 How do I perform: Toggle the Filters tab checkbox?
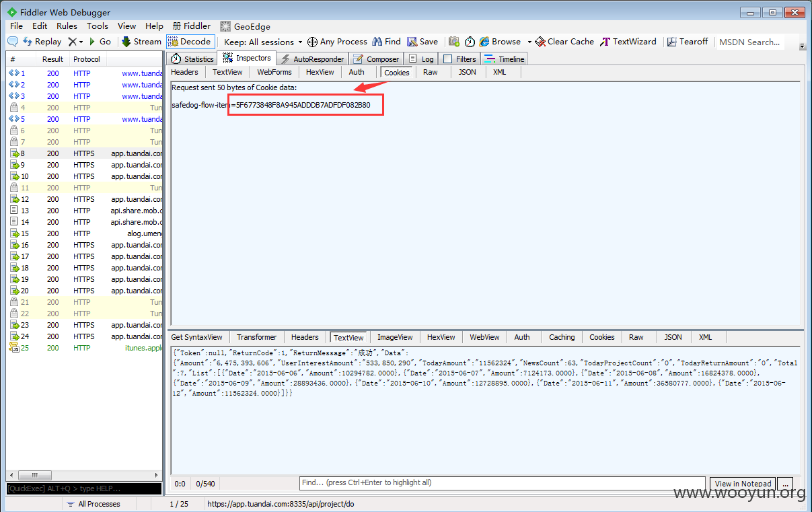[x=447, y=59]
